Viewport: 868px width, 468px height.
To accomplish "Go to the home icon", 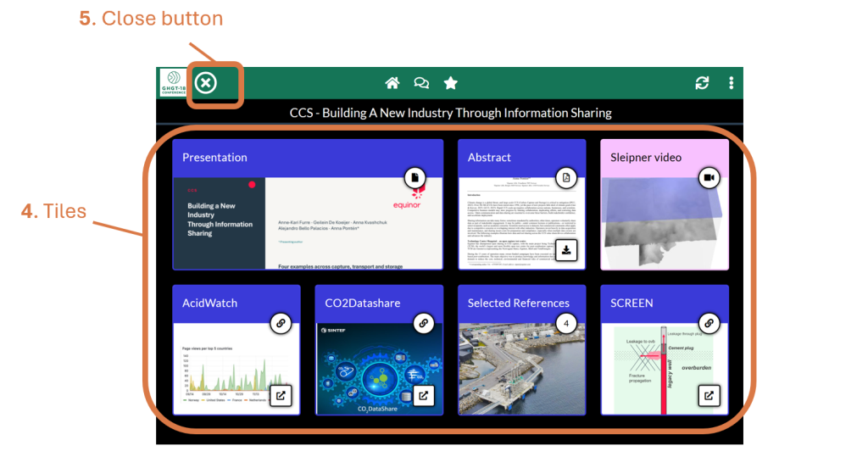I will pos(392,83).
